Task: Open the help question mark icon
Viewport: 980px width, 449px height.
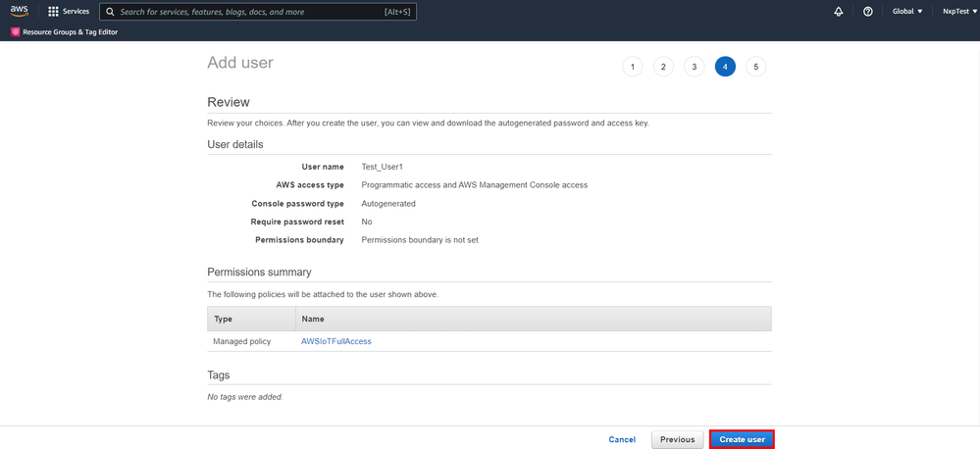Action: tap(868, 12)
